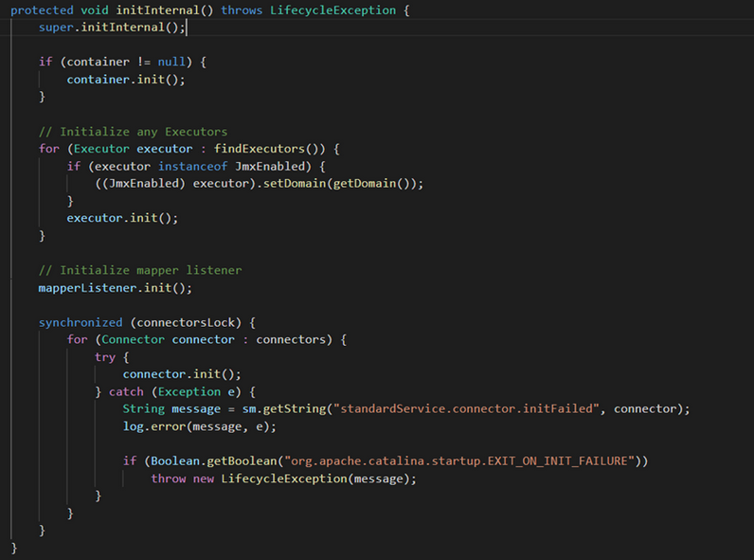The image size is (754, 560).
Task: Click the 'catch' keyword
Action: pyautogui.click(x=126, y=392)
